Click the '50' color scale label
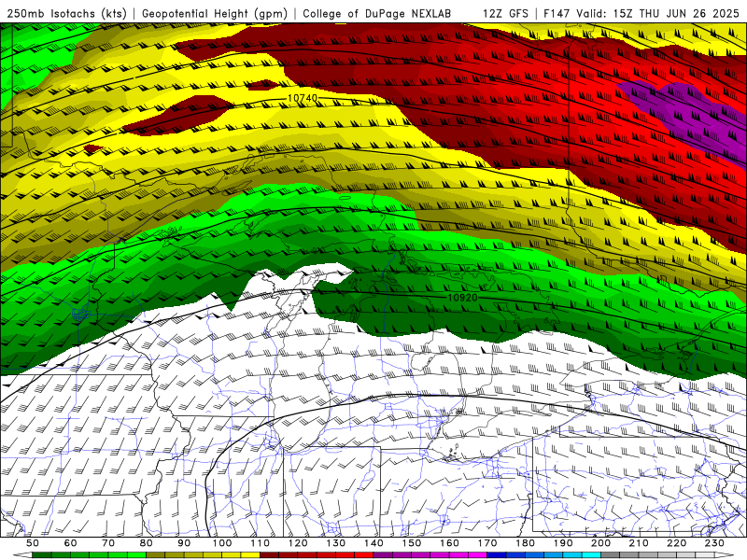The height and width of the screenshot is (560, 747). pos(33,543)
